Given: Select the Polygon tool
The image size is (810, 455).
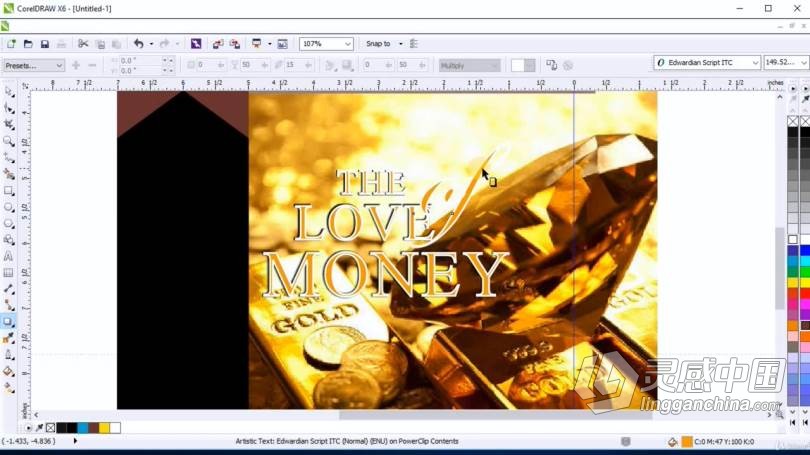Looking at the screenshot, I should coord(9,224).
